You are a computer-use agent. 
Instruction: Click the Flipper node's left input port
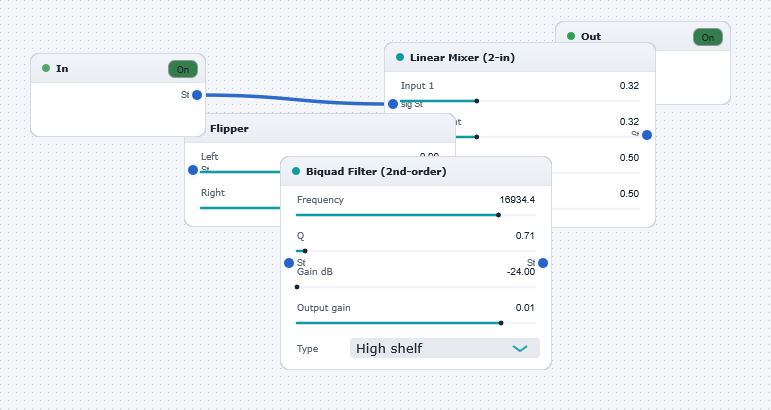[193, 170]
